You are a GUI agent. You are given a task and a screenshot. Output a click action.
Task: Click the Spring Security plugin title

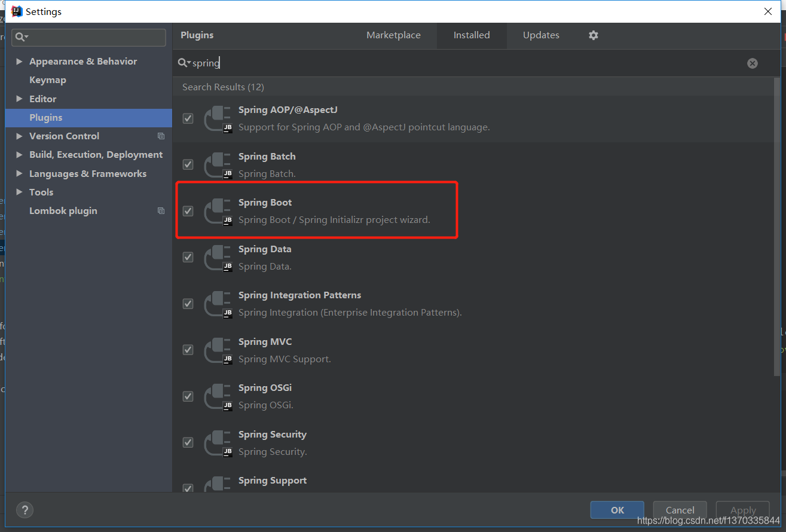point(273,435)
